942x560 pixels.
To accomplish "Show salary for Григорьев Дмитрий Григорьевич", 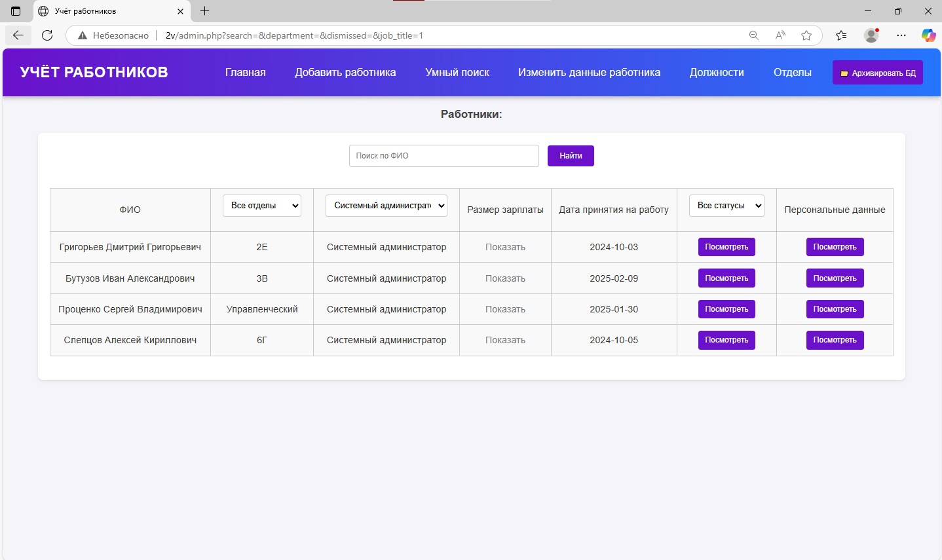I will (x=505, y=247).
